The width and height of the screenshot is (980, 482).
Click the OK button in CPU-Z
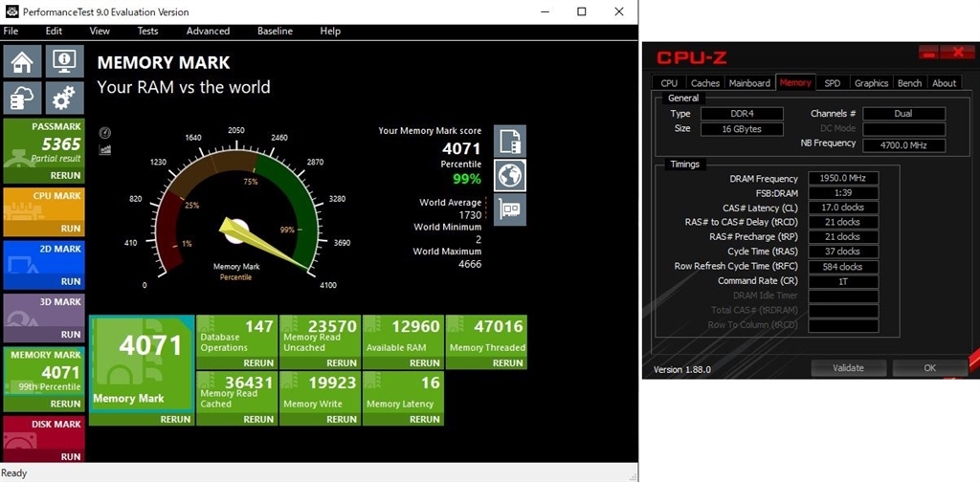pyautogui.click(x=929, y=368)
